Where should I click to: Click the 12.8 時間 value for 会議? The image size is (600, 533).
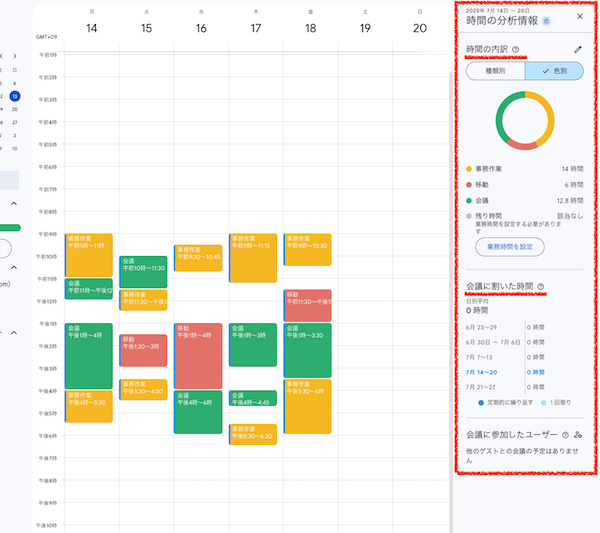pyautogui.click(x=570, y=200)
